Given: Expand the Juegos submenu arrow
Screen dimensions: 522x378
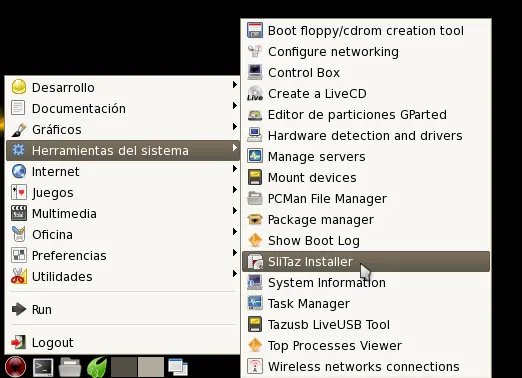Looking at the screenshot, I should pos(235,190).
